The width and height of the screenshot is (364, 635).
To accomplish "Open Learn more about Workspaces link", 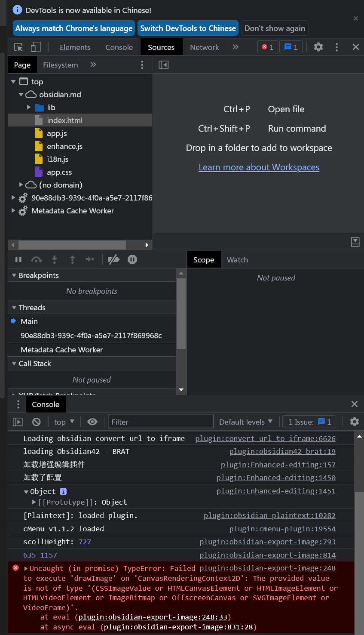I will 259,167.
